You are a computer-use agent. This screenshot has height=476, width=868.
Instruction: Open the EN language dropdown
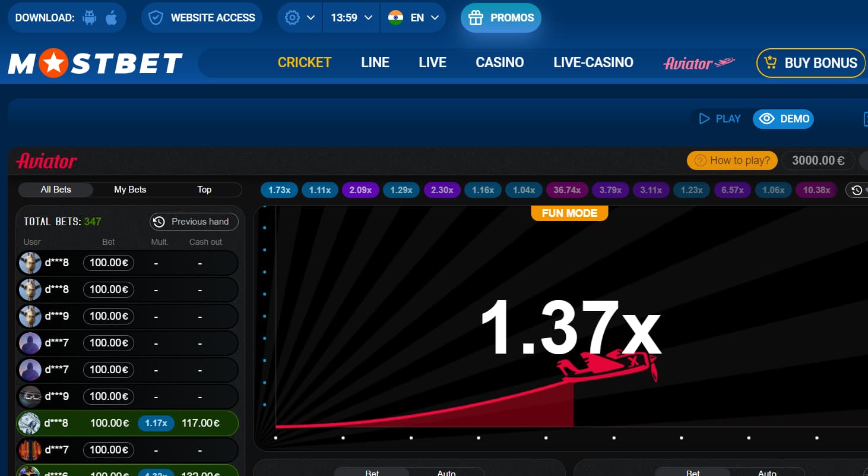click(425, 18)
